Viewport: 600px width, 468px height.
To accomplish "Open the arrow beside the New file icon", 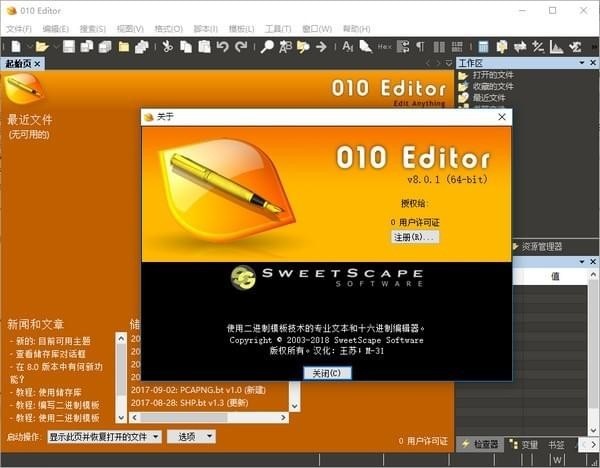I will click(x=29, y=47).
